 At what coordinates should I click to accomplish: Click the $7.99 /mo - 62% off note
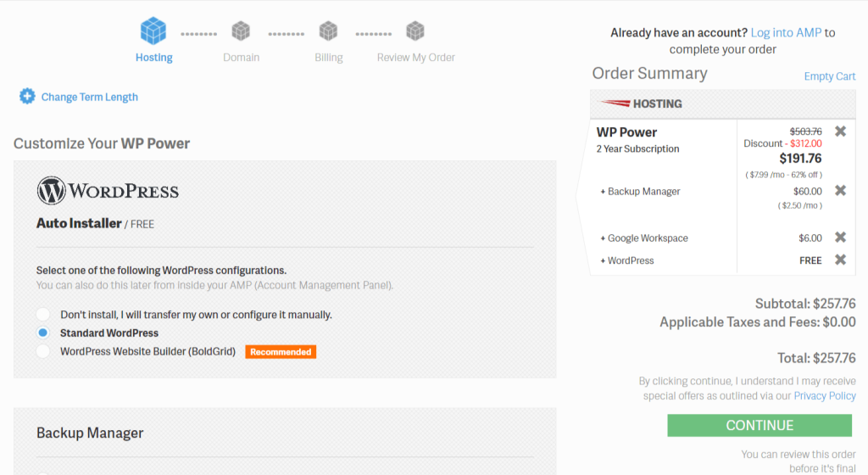[784, 175]
